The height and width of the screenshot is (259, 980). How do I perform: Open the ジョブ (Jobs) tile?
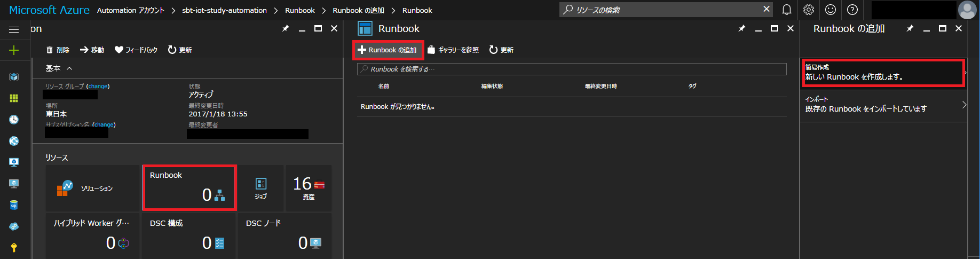tap(260, 188)
